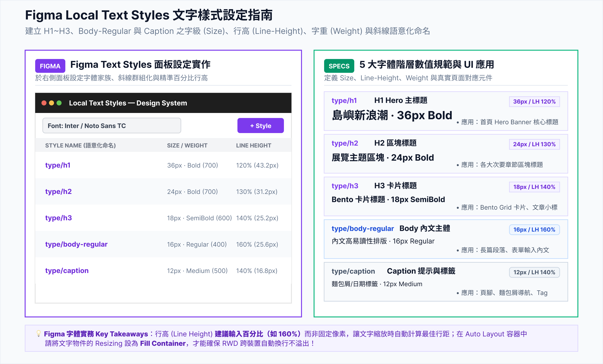Click the purple FIGMA badge
The width and height of the screenshot is (603, 364).
pos(50,66)
